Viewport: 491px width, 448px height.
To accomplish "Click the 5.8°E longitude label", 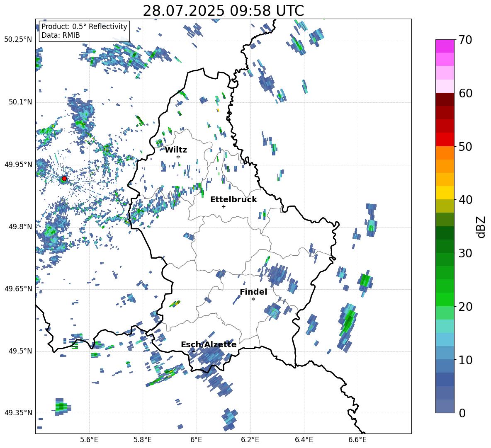I will point(143,440).
